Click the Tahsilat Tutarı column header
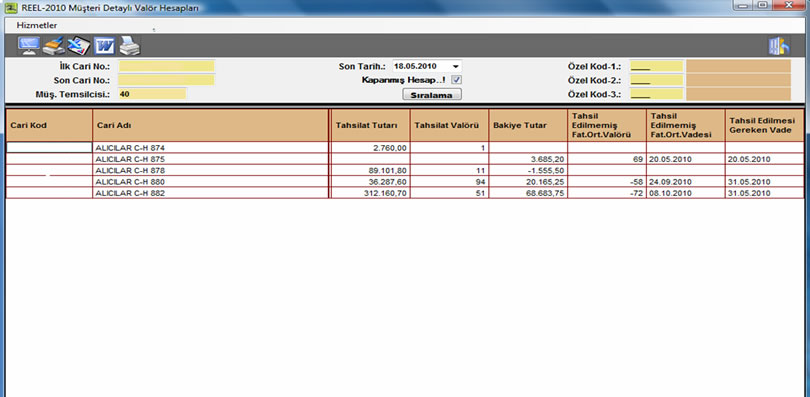 370,125
